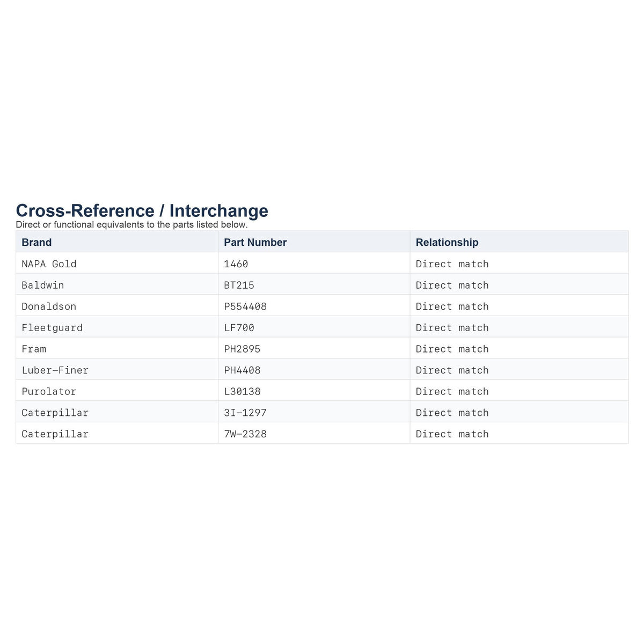Click the Baldwin brand cell
This screenshot has height=644, width=644.
(x=42, y=285)
